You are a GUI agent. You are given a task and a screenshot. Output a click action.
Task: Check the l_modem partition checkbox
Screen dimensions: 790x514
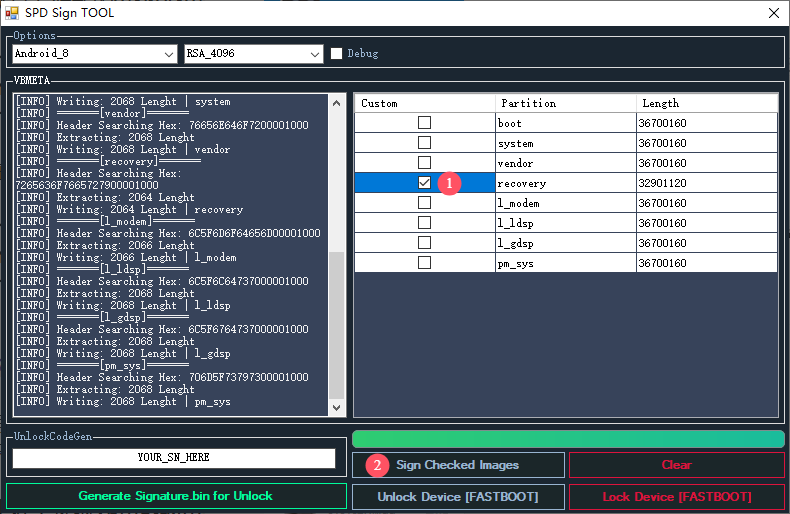[425, 203]
